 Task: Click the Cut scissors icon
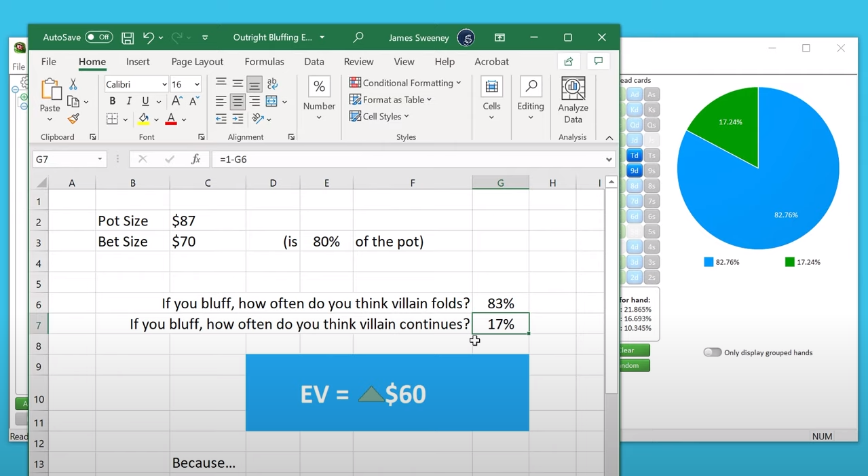point(73,84)
